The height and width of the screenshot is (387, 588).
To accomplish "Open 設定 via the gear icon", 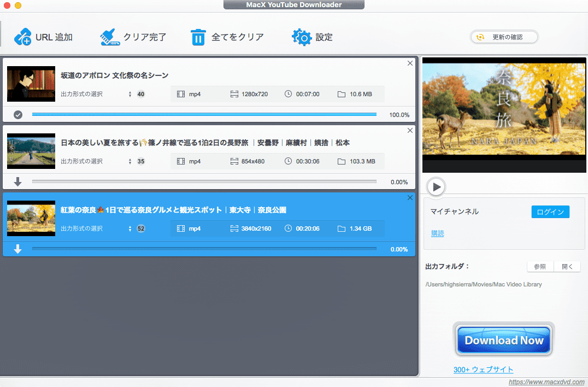I will click(x=302, y=37).
